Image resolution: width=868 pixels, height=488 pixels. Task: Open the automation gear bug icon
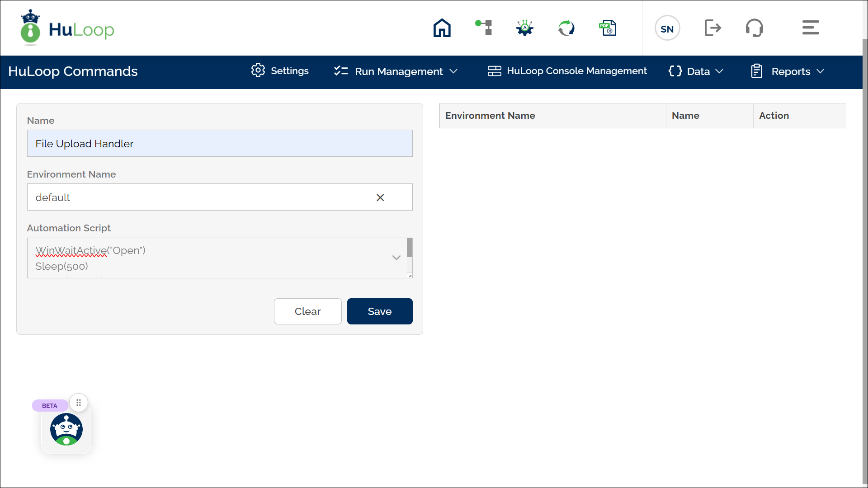point(525,28)
